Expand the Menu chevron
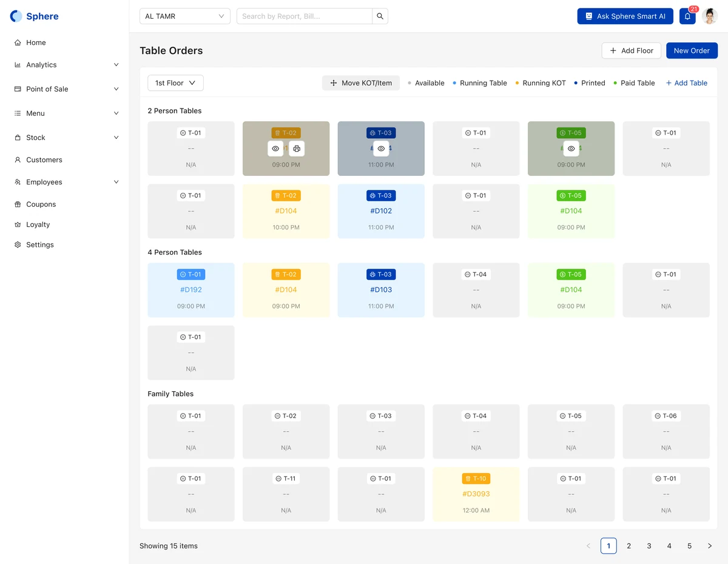Viewport: 728px width, 564px height. pyautogui.click(x=116, y=113)
